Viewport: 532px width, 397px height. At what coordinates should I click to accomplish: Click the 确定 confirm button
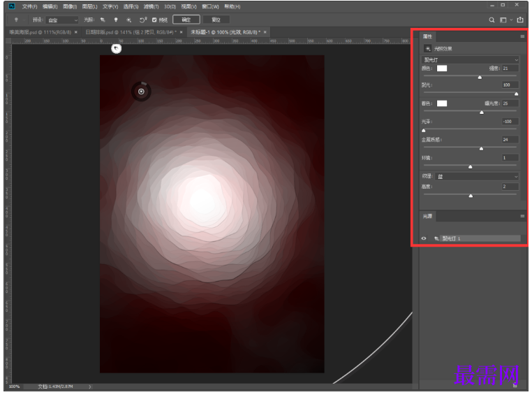point(186,20)
